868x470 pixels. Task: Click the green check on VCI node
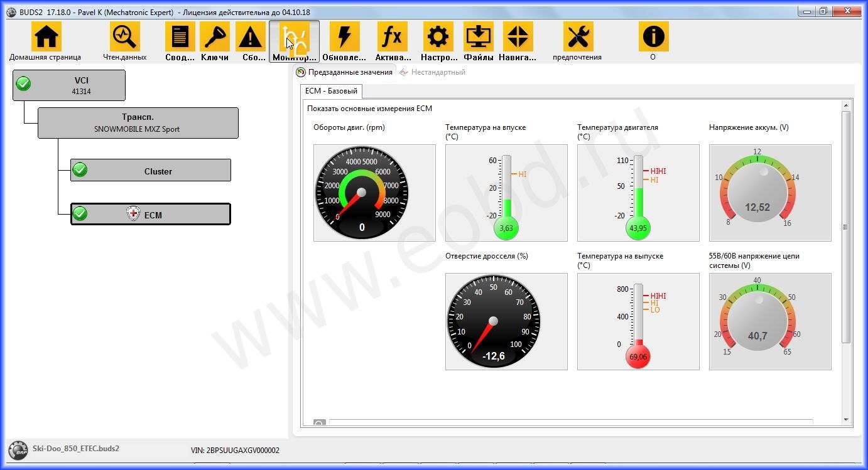[23, 83]
